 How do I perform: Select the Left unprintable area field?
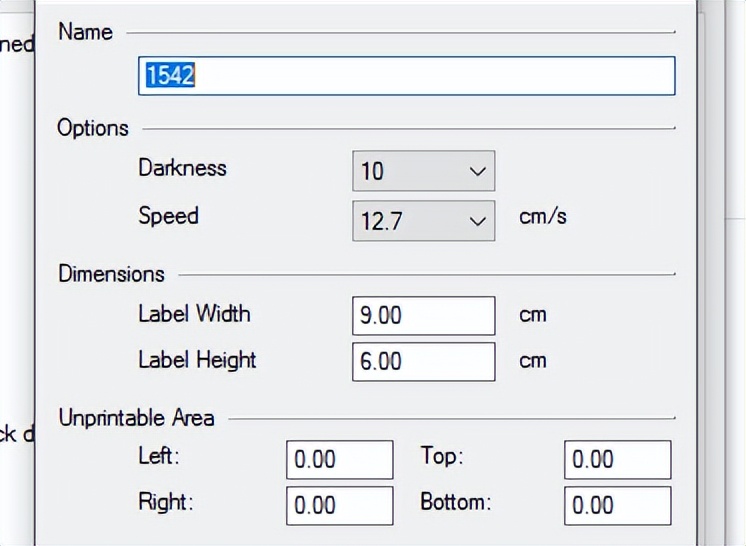point(339,460)
